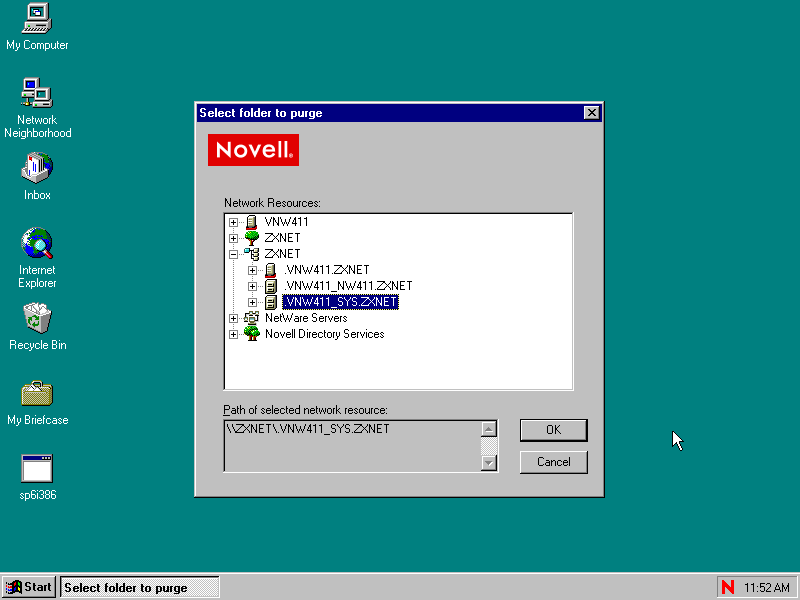Image resolution: width=800 pixels, height=600 pixels.
Task: Expand the .VNW411_SYS.ZXNET node
Action: pos(253,302)
